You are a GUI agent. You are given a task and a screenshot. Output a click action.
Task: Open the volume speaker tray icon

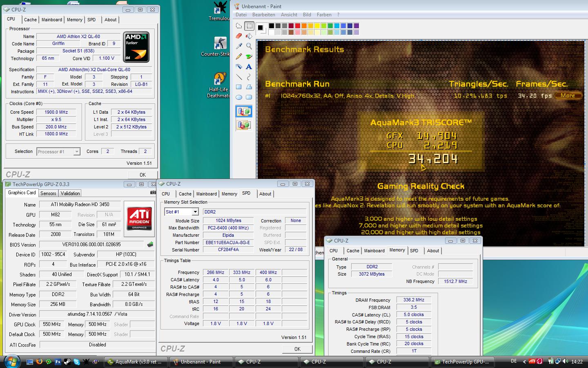coord(566,361)
